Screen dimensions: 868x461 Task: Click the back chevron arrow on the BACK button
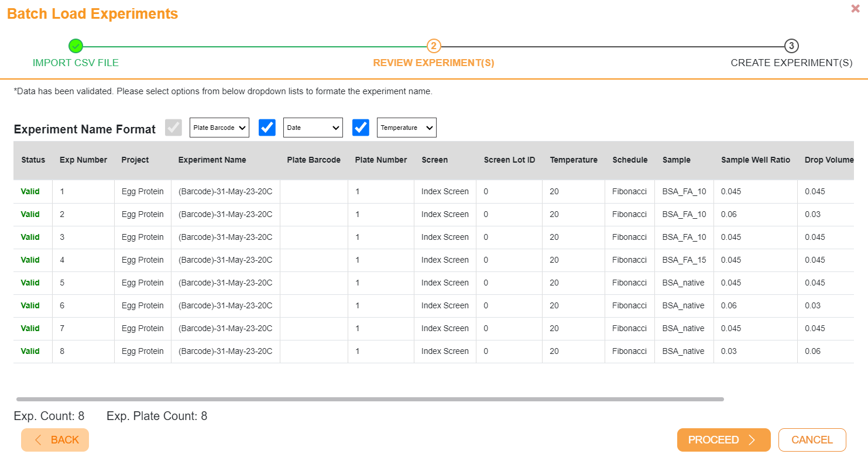39,439
